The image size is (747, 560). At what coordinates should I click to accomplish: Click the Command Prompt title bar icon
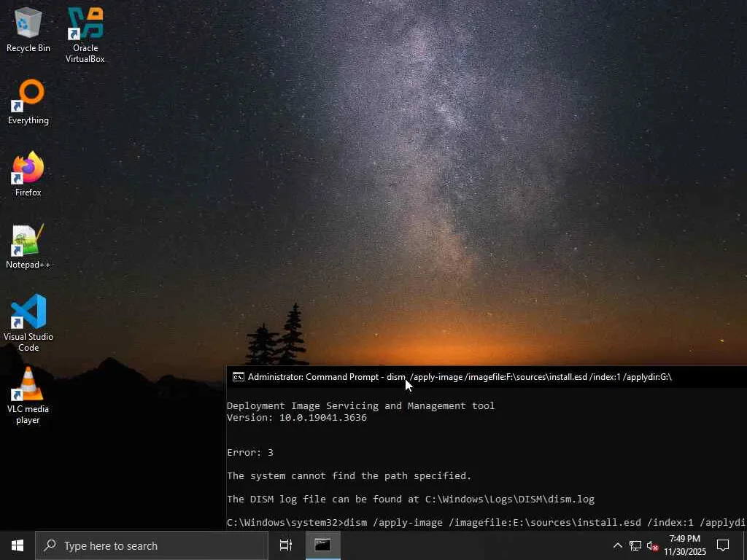(239, 377)
